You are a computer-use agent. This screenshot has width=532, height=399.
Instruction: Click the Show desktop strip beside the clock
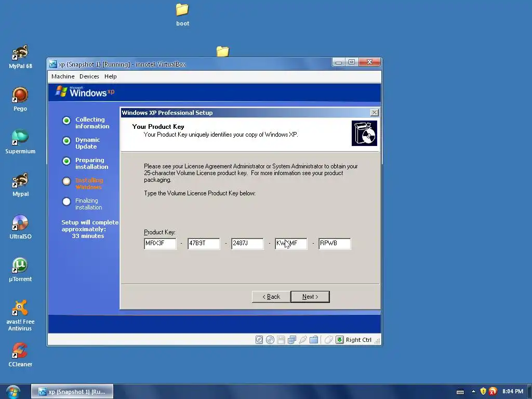click(x=529, y=392)
